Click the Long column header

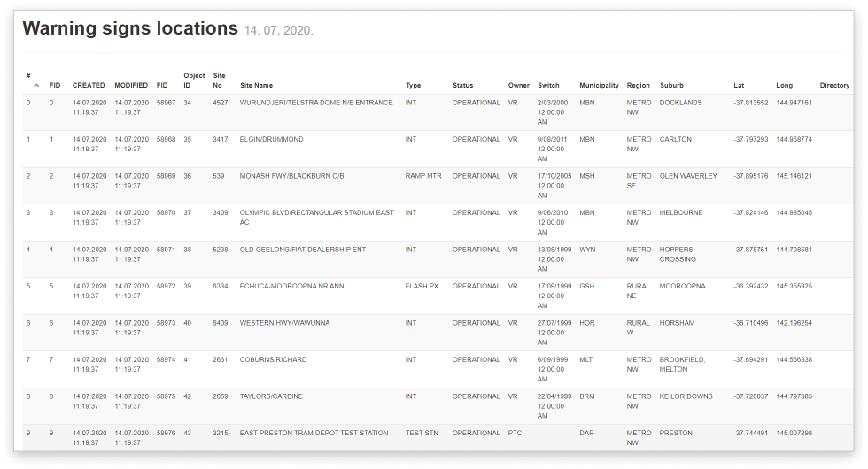(785, 85)
